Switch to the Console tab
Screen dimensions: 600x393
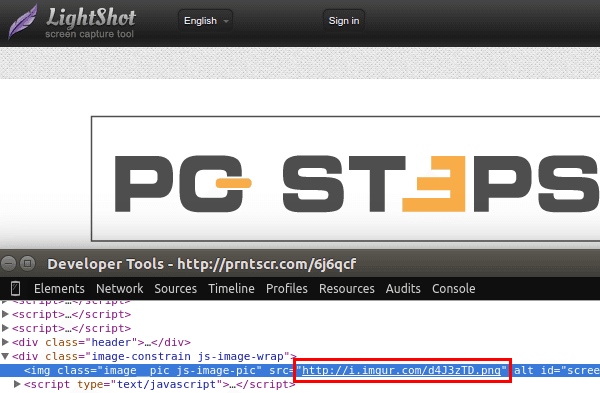(453, 289)
